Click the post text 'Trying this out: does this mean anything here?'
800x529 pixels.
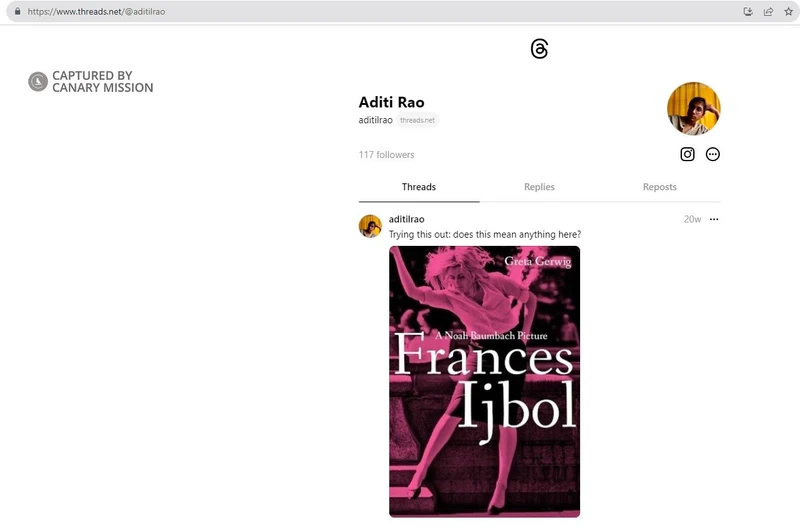[x=485, y=234]
